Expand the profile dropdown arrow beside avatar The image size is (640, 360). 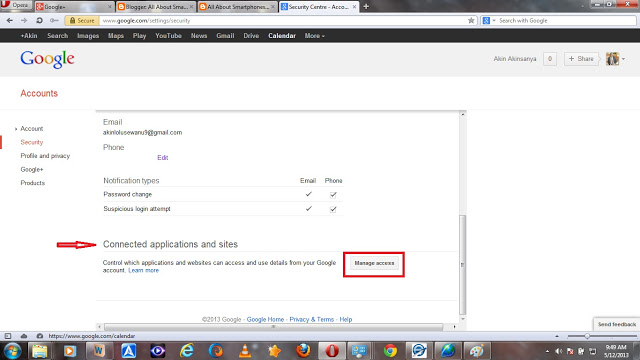(623, 59)
